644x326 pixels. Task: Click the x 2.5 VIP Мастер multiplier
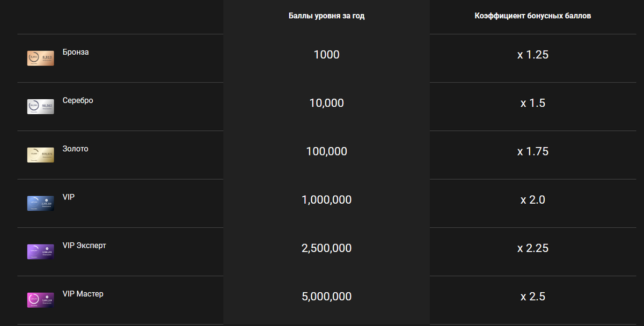pyautogui.click(x=533, y=297)
